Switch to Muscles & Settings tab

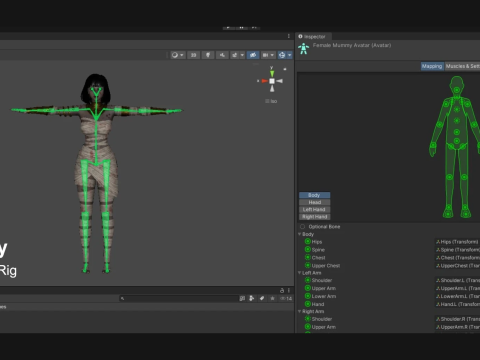tap(462, 66)
